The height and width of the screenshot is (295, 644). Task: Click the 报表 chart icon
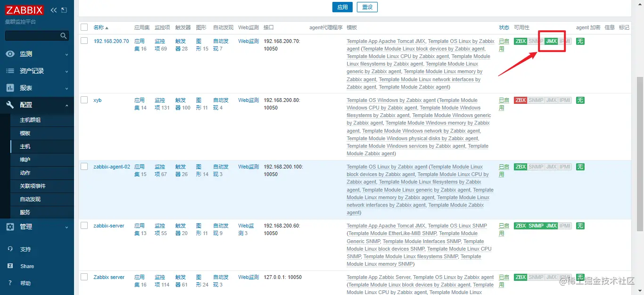(x=10, y=88)
